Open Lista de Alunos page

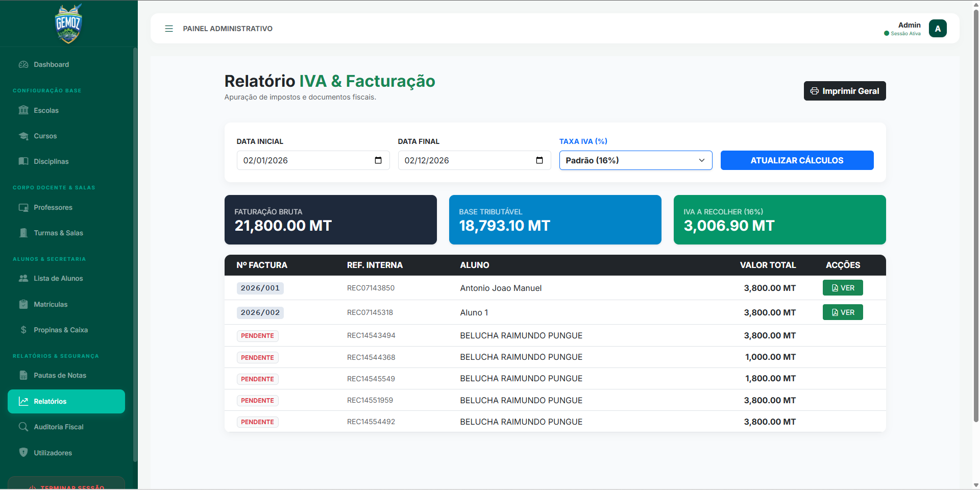(x=58, y=278)
